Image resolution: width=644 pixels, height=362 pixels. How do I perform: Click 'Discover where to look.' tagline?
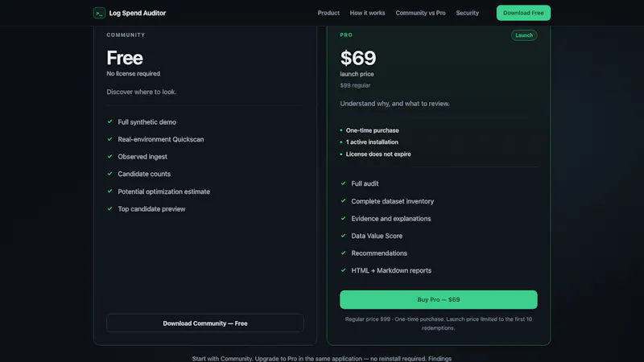point(142,92)
